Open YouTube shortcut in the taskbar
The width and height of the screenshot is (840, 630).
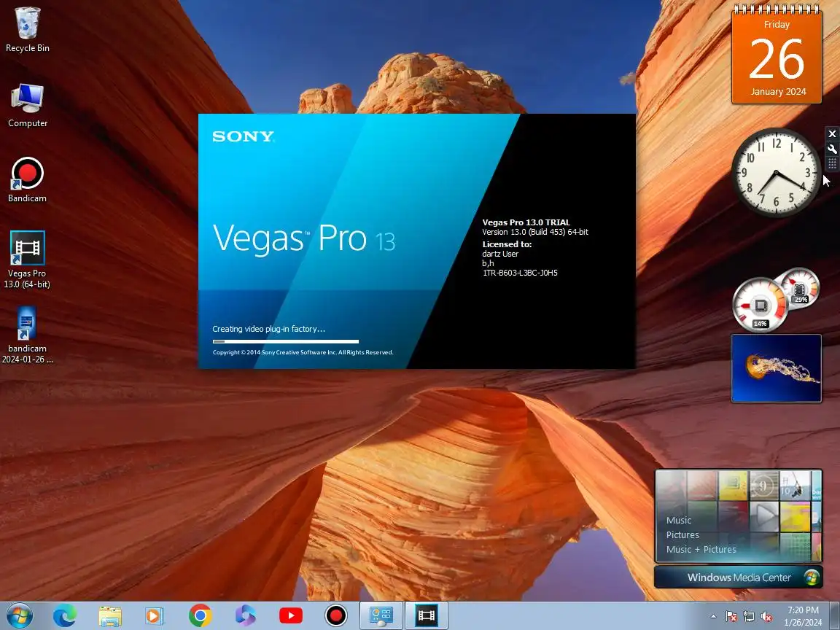(291, 616)
